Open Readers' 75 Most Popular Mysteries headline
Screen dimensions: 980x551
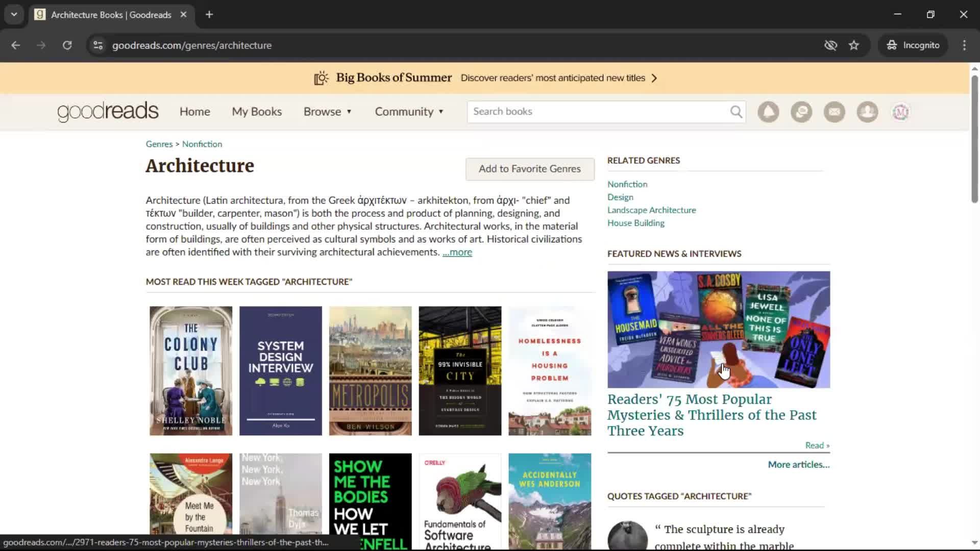(712, 415)
